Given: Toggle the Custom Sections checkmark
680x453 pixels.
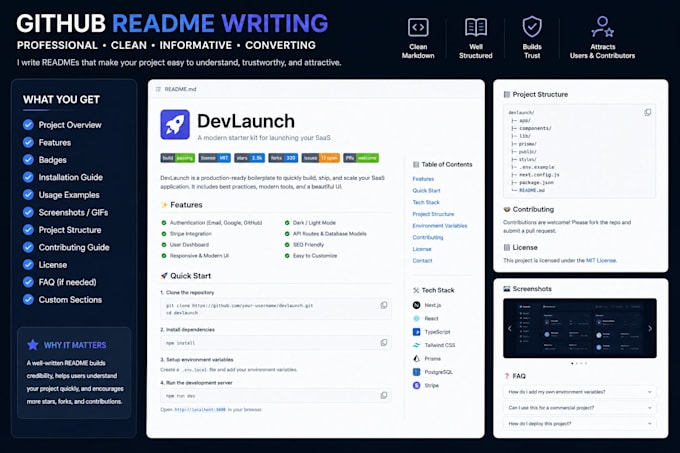Looking at the screenshot, I should pos(28,300).
